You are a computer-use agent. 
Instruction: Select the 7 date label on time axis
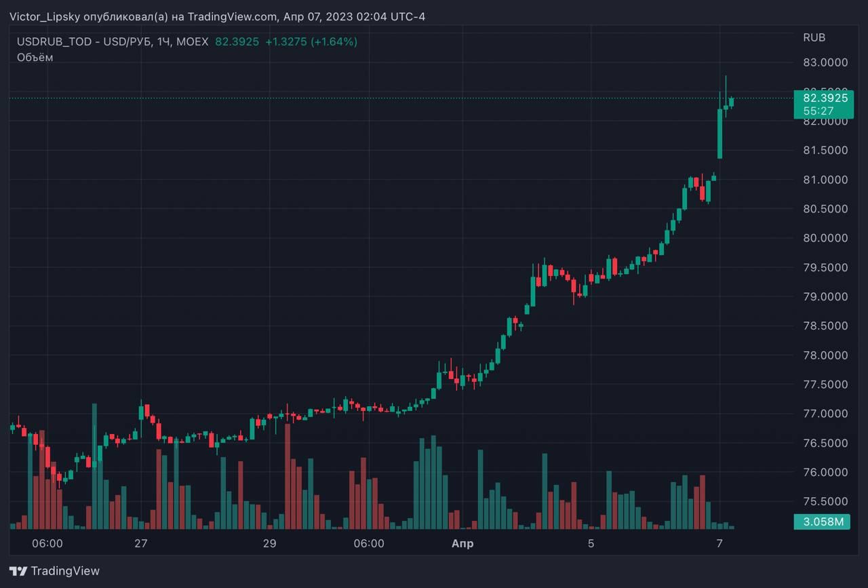pos(719,544)
